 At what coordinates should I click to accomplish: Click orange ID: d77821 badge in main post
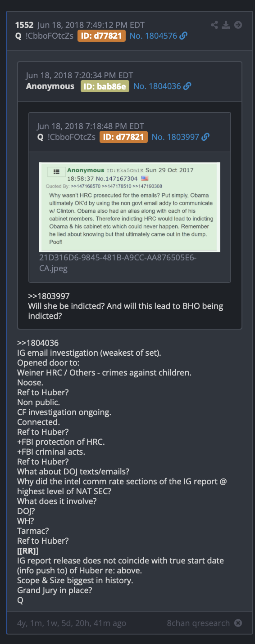click(101, 36)
